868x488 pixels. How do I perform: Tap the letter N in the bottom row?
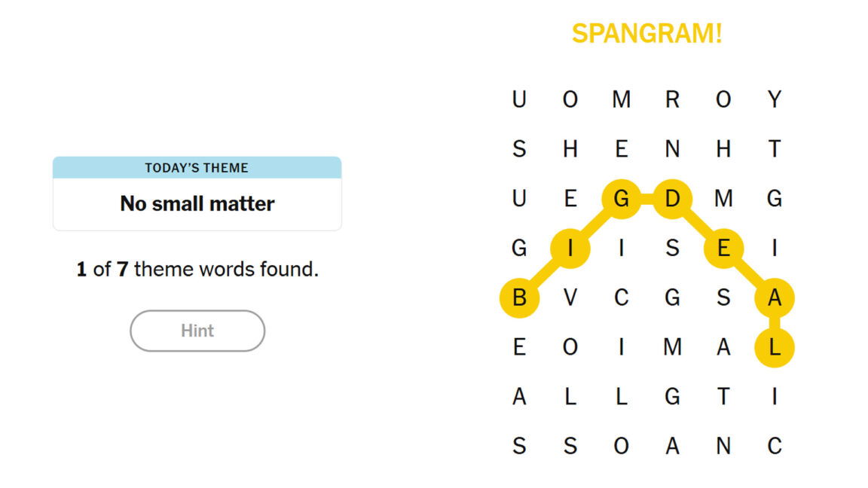point(723,446)
